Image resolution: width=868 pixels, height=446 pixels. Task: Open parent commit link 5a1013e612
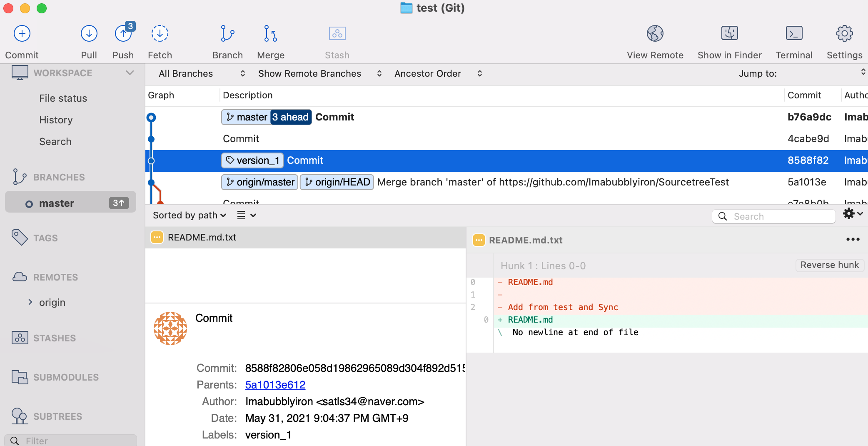275,385
